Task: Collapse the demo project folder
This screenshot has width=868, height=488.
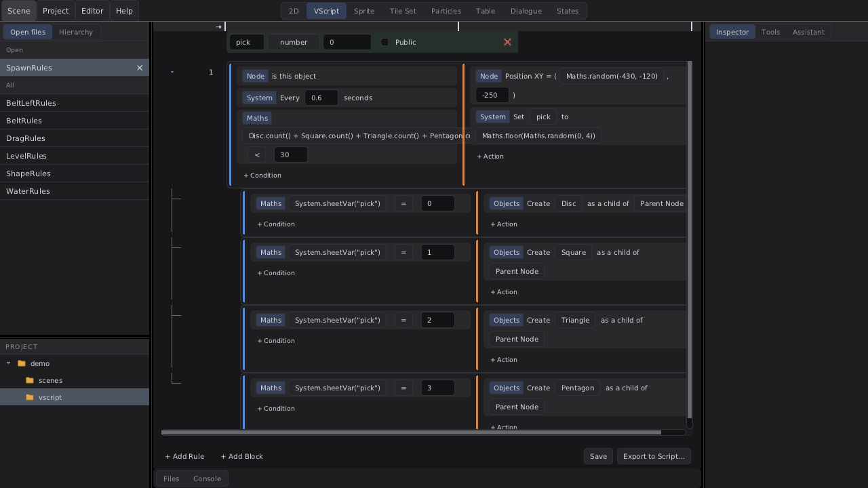Action: (9, 363)
